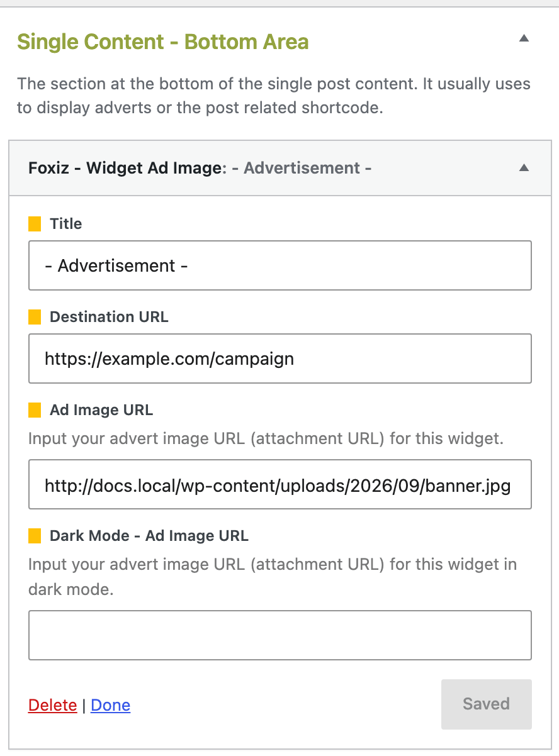The width and height of the screenshot is (559, 756).
Task: Click the Title input field
Action: 280,265
